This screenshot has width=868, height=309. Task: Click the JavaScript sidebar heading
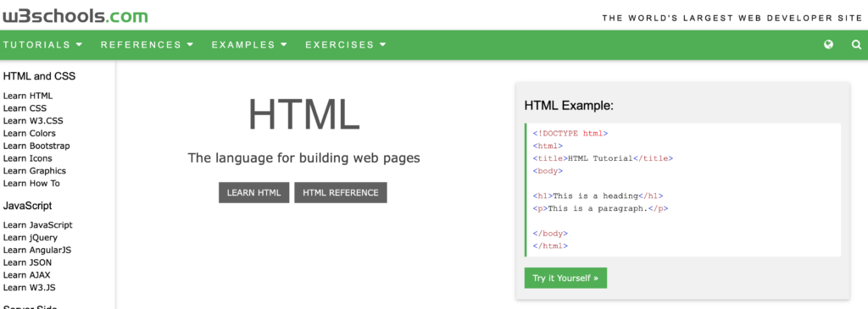point(28,206)
